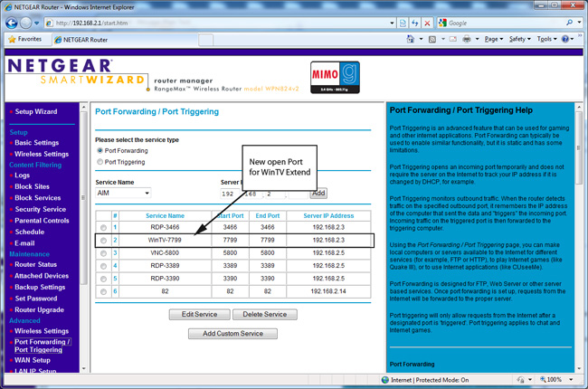The width and height of the screenshot is (588, 389).
Task: Click the Delete Service button
Action: (x=265, y=314)
